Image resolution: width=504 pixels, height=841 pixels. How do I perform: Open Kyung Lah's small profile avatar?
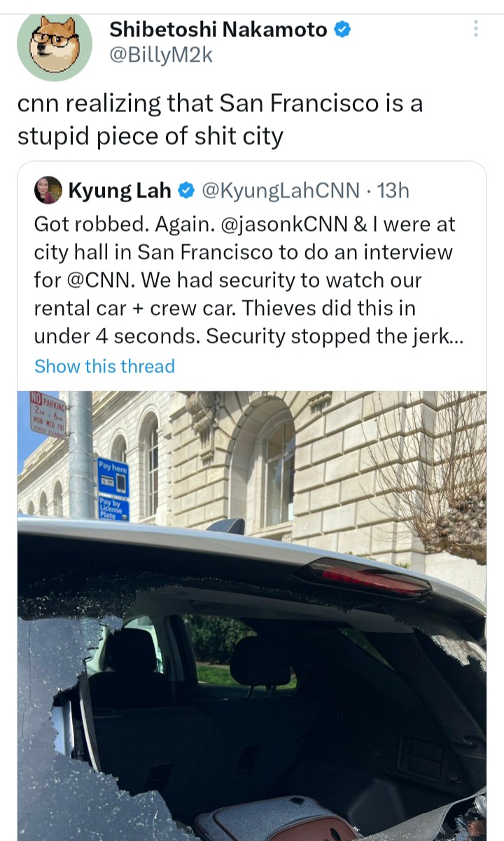pos(48,190)
